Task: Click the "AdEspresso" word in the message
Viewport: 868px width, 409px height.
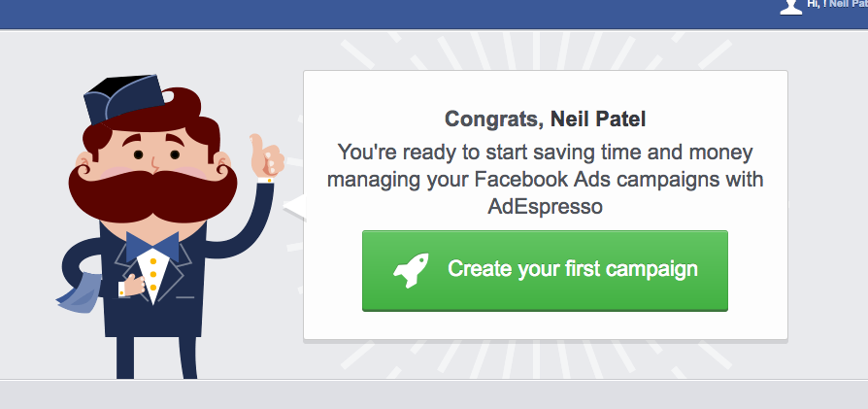Action: [x=545, y=207]
